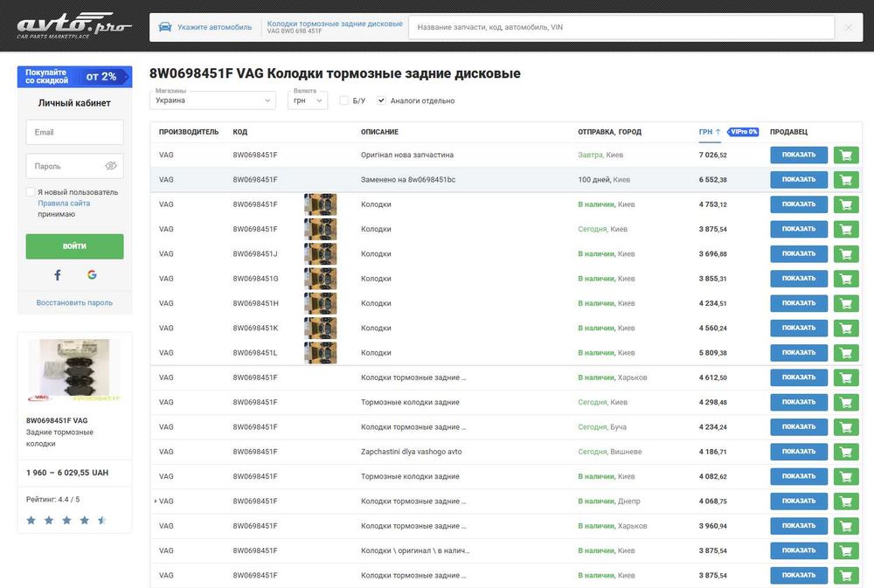Click the 8W0698451G code cell
The image size is (874, 588).
pos(255,278)
